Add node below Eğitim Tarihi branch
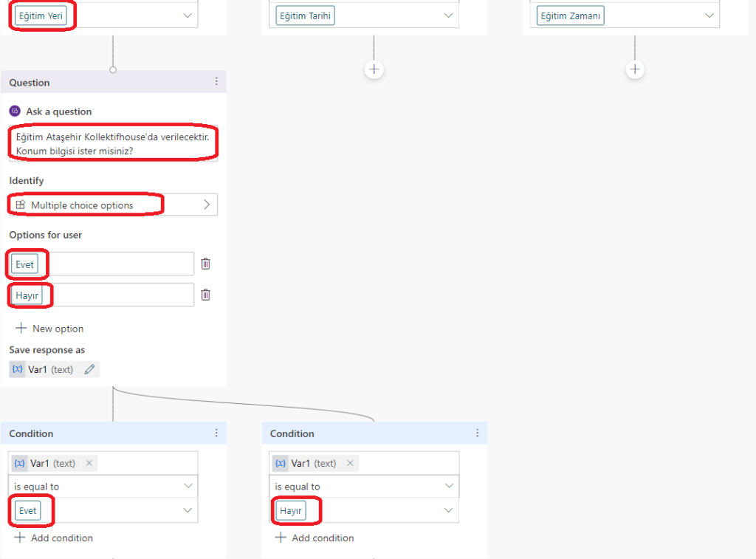The image size is (756, 559). click(374, 69)
